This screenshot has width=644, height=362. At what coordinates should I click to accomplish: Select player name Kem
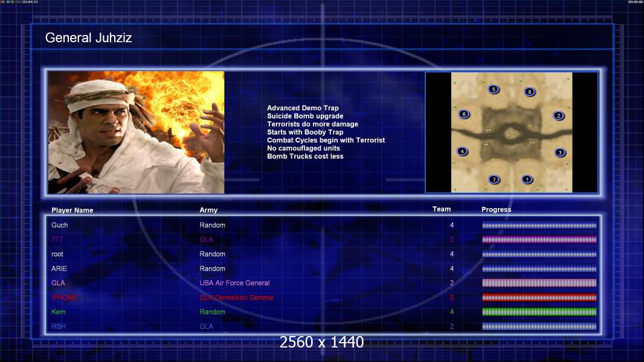coord(58,312)
